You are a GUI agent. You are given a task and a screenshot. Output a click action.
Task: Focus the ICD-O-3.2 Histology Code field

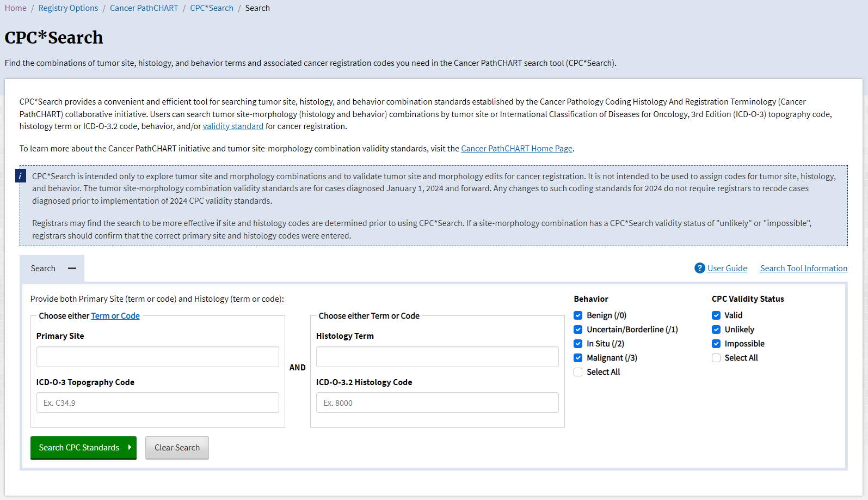click(x=437, y=403)
